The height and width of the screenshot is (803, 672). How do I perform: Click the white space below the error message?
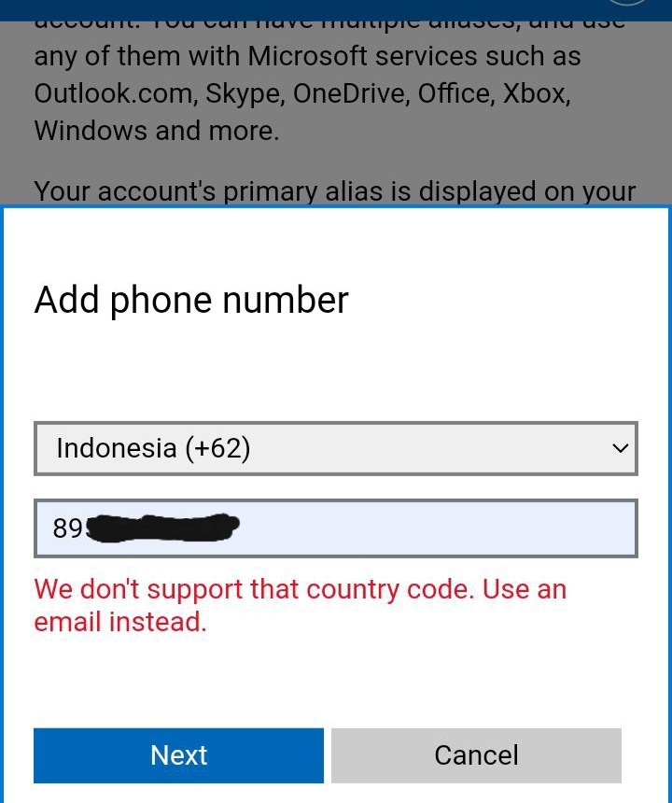point(336,681)
